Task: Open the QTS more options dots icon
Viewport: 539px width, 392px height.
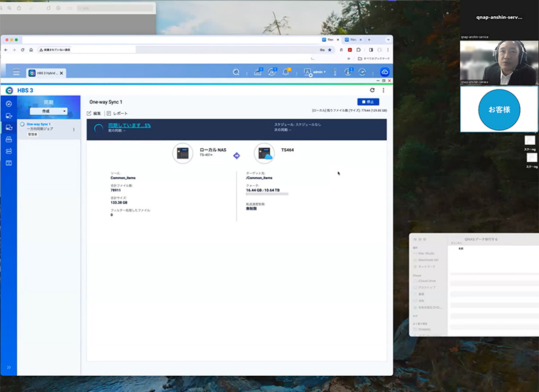Action: [x=335, y=72]
